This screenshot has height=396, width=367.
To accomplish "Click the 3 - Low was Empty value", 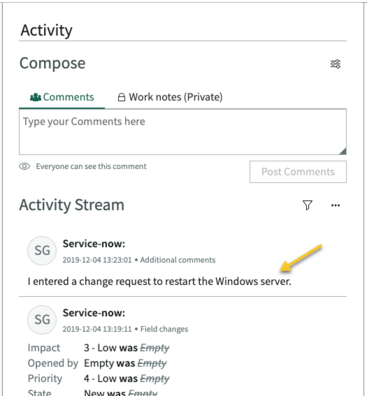I will (x=127, y=348).
